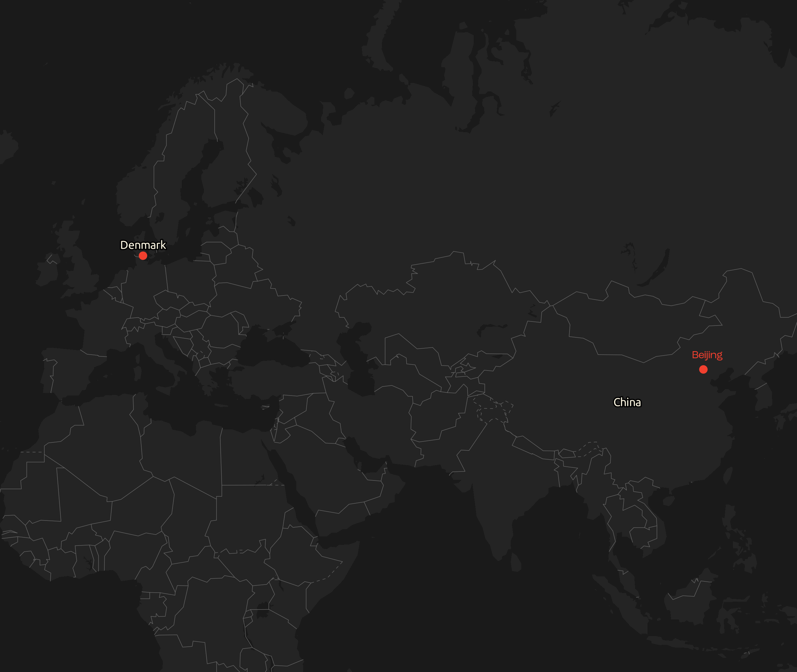
Task: Click the Denmark map label
Action: (x=143, y=245)
